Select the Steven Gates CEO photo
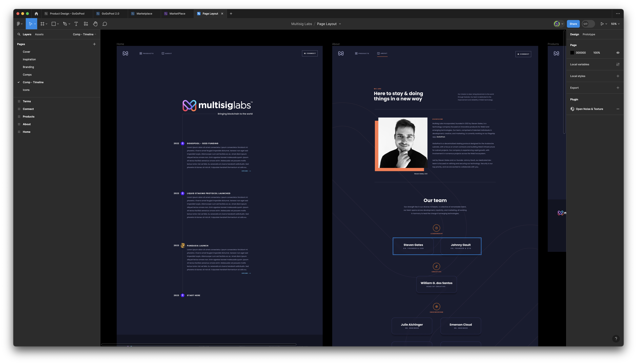 pyautogui.click(x=403, y=143)
